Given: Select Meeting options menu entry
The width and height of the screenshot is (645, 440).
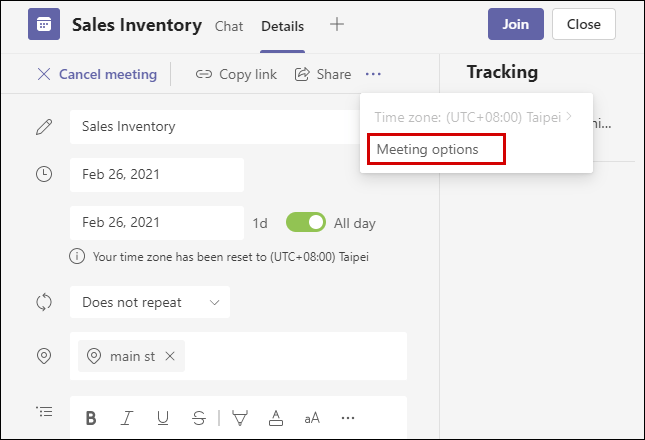Looking at the screenshot, I should [433, 150].
